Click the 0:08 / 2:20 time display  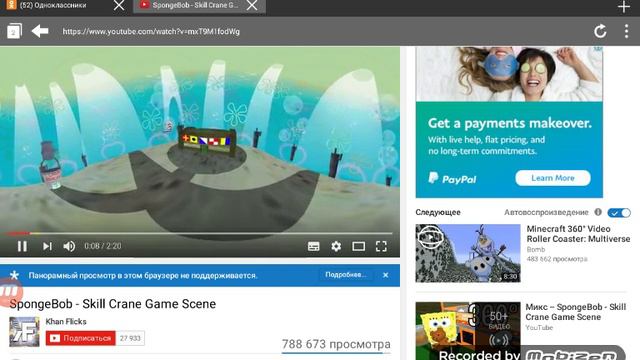click(103, 246)
